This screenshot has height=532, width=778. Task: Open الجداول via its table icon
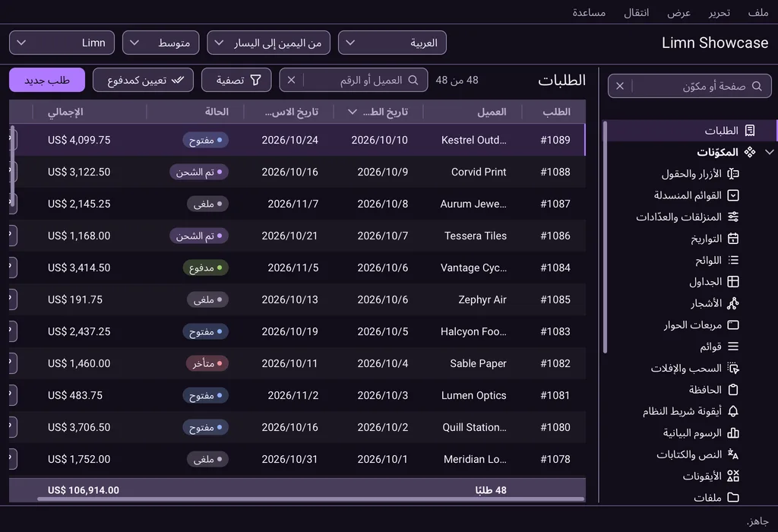tap(733, 282)
